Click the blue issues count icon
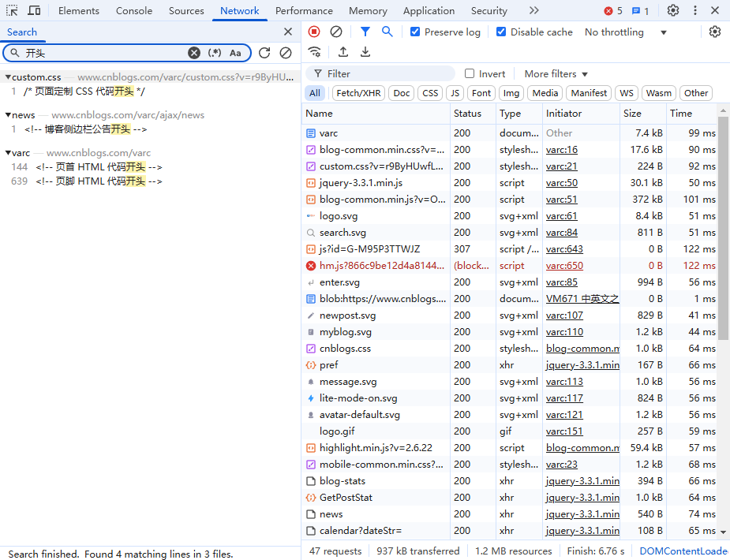730x560 pixels. pyautogui.click(x=635, y=11)
